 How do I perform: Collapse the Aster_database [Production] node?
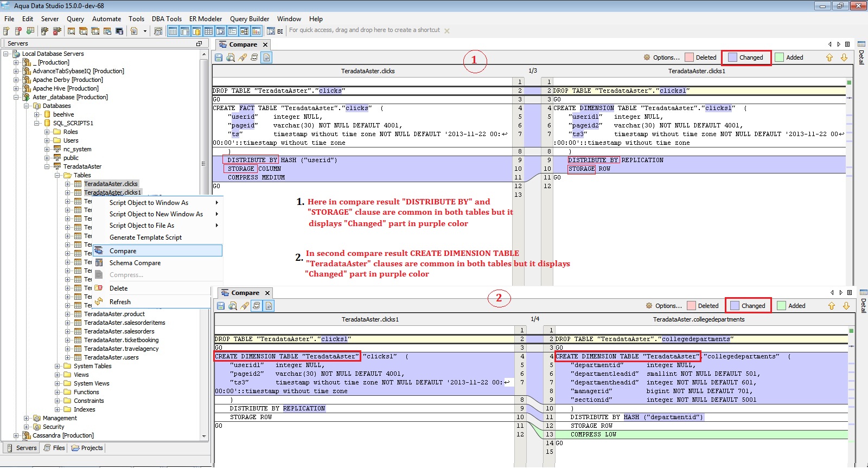click(x=16, y=97)
